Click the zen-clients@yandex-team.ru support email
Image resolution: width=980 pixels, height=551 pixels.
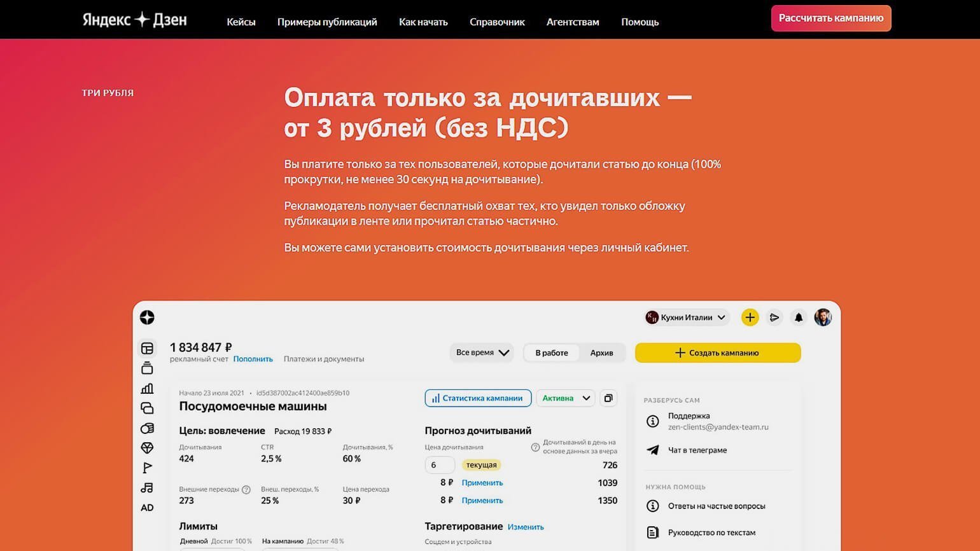tap(718, 428)
